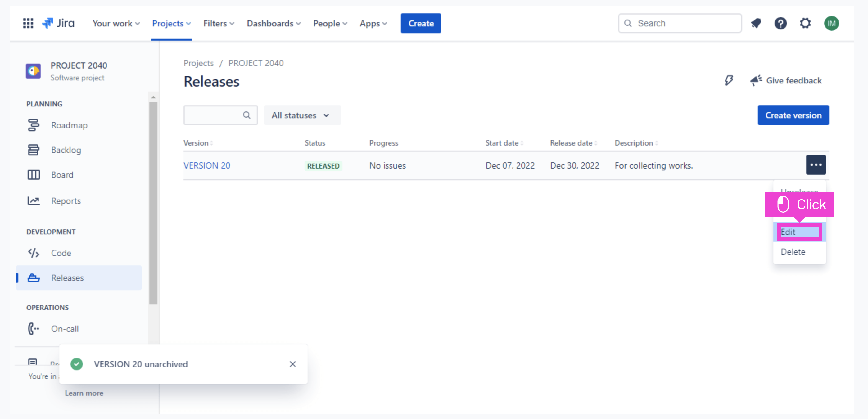Click the 'Dec 07, 2022' start date
Viewport: 868px width, 419px height.
510,165
